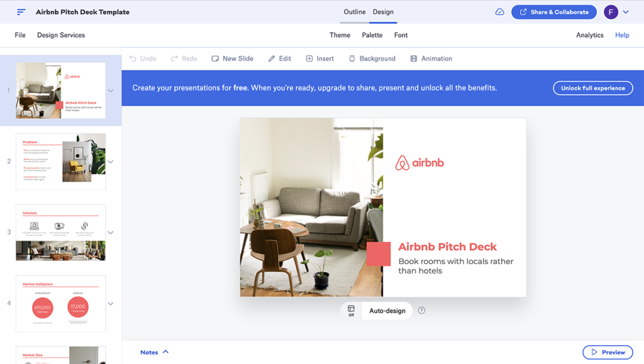The width and height of the screenshot is (644, 364).
Task: Expand options chevron for slide 2
Action: coord(111,162)
